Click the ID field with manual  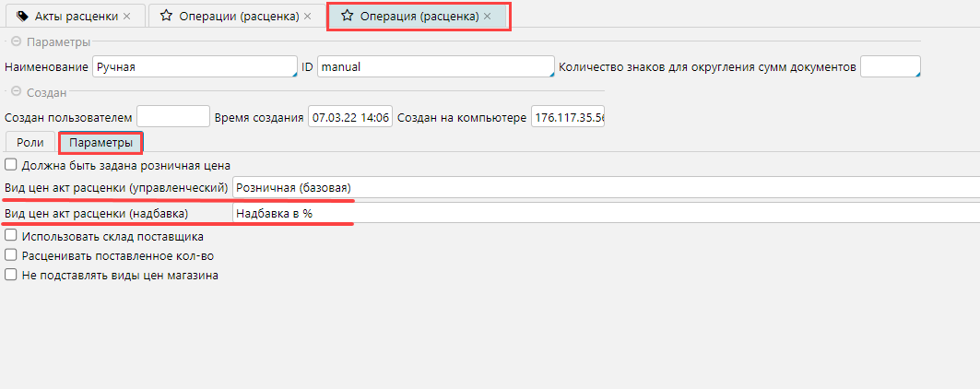434,66
